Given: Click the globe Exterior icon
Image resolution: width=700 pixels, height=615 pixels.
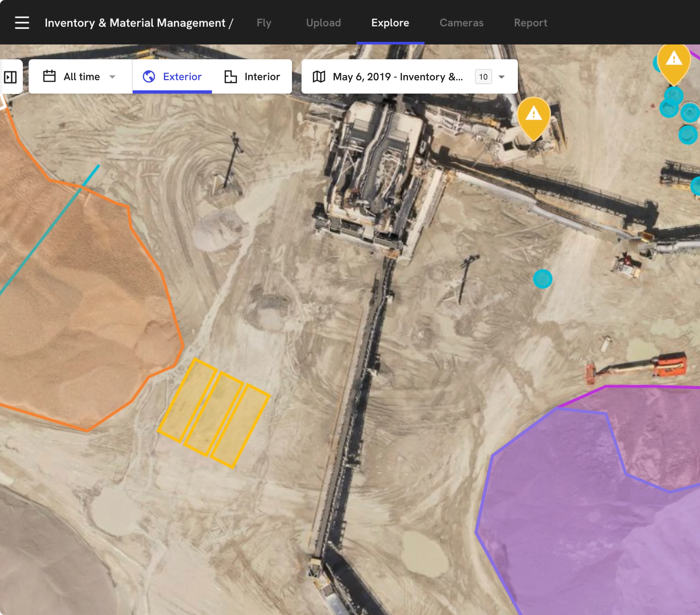Looking at the screenshot, I should tap(149, 76).
